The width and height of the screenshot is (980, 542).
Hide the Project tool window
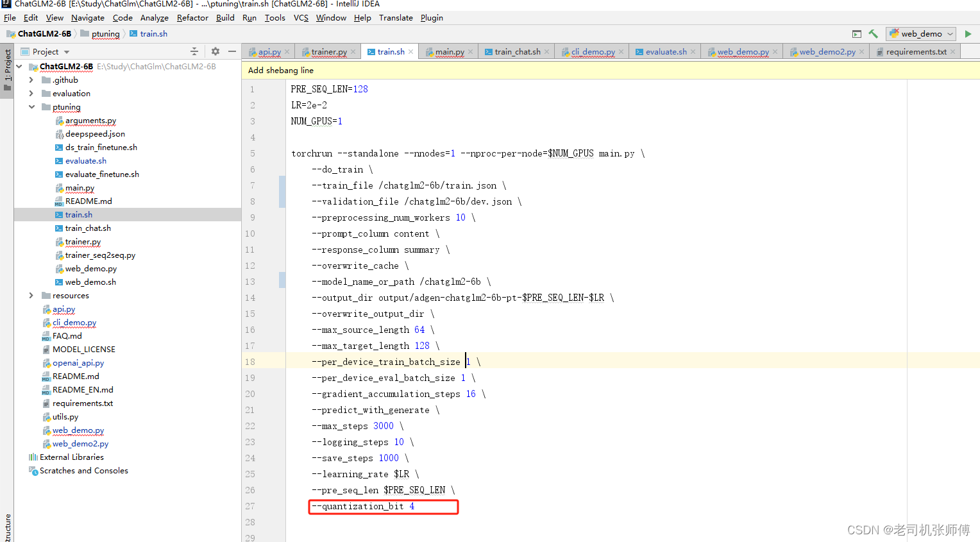[x=232, y=51]
